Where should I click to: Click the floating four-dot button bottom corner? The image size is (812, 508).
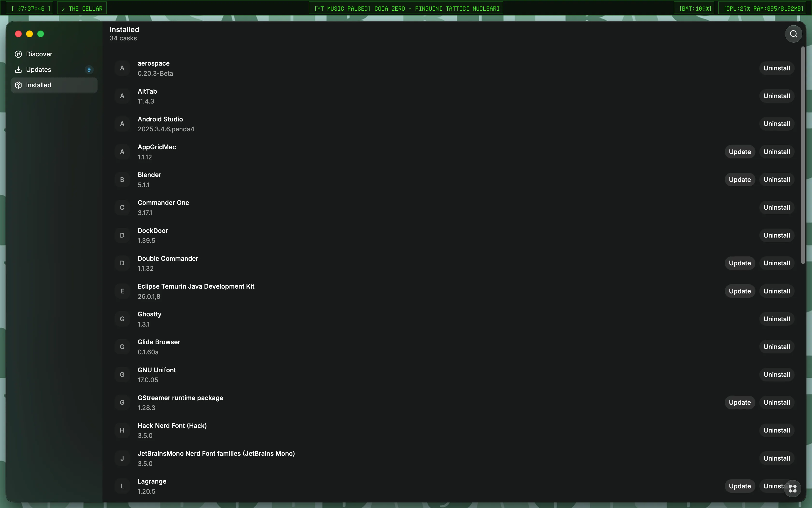(792, 488)
